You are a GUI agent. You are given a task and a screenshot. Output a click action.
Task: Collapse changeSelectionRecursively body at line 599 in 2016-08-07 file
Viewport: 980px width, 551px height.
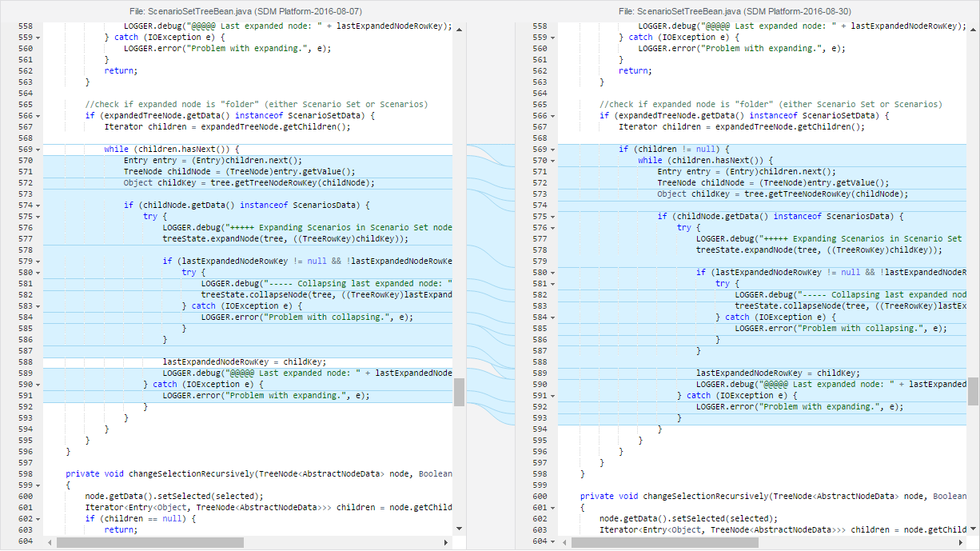(x=38, y=485)
